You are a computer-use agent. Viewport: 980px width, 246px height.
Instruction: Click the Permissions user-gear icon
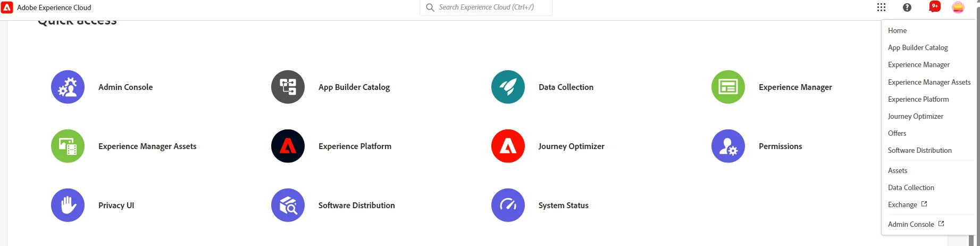pyautogui.click(x=728, y=146)
